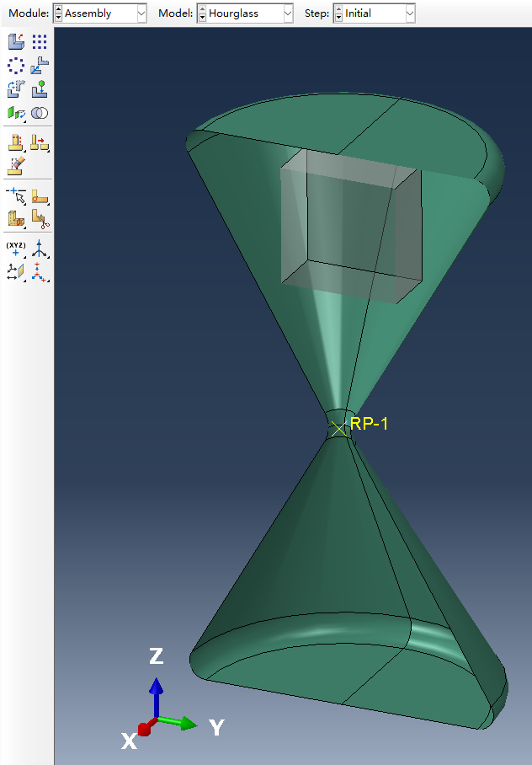This screenshot has width=532, height=765.
Task: Select the eraser face-removal tool
Action: 16,166
